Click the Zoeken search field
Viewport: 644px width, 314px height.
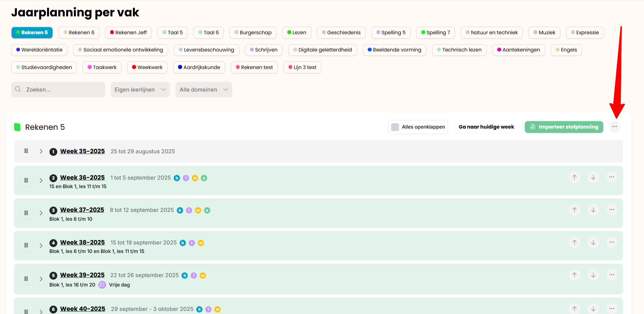(58, 90)
